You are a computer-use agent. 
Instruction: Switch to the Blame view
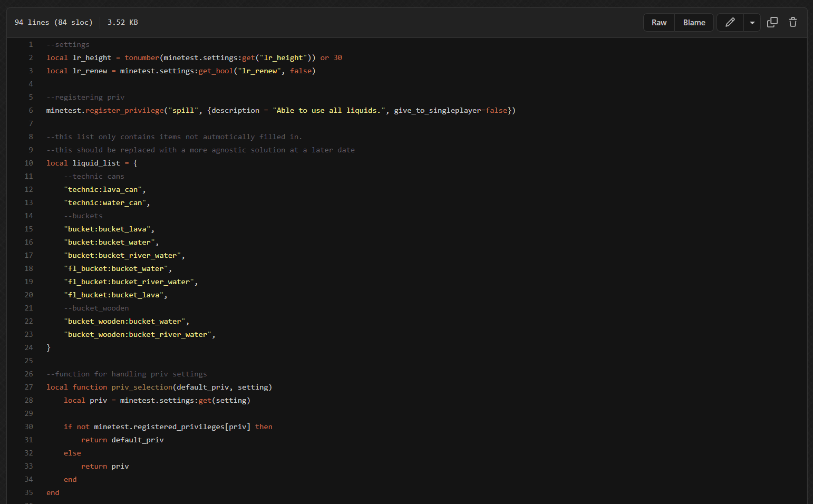[694, 23]
